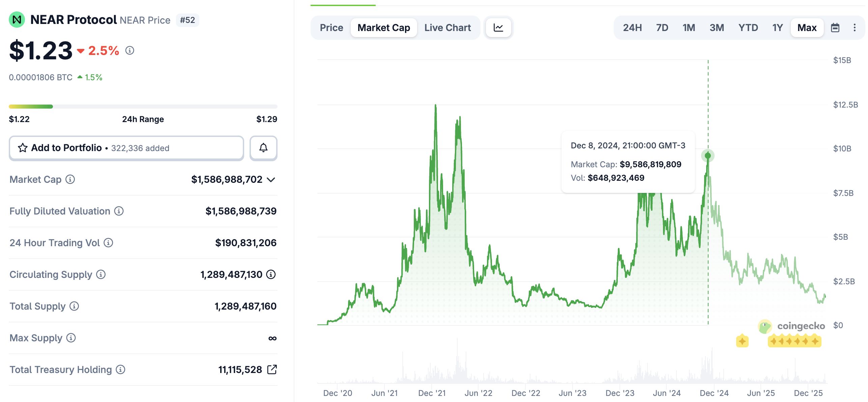Select the YTD time range
This screenshot has width=868, height=402.
pos(748,28)
